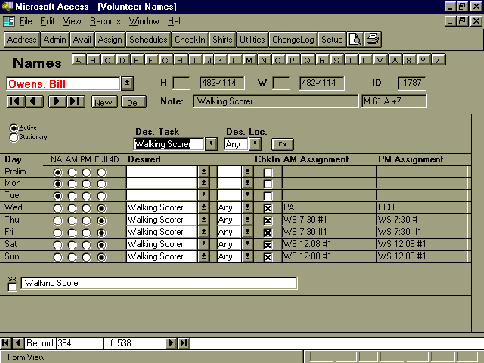
Task: Select PM radio for Tue row
Action: [87, 196]
